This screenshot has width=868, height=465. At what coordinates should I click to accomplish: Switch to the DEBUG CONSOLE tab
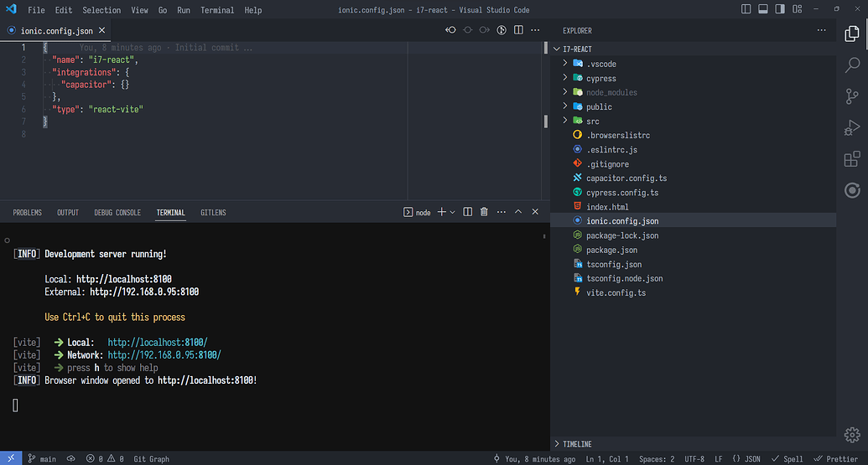tap(117, 213)
